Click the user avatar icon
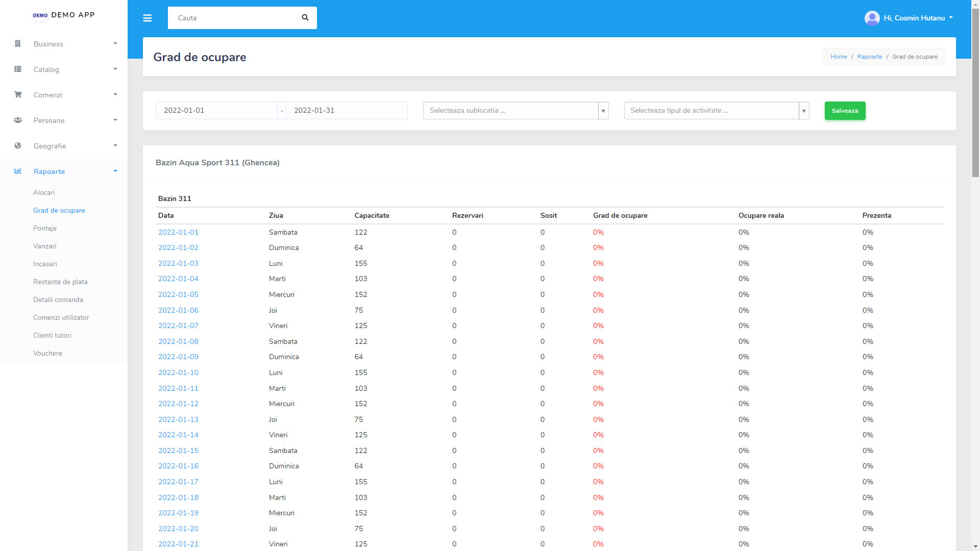Image resolution: width=980 pixels, height=551 pixels. coord(872,18)
